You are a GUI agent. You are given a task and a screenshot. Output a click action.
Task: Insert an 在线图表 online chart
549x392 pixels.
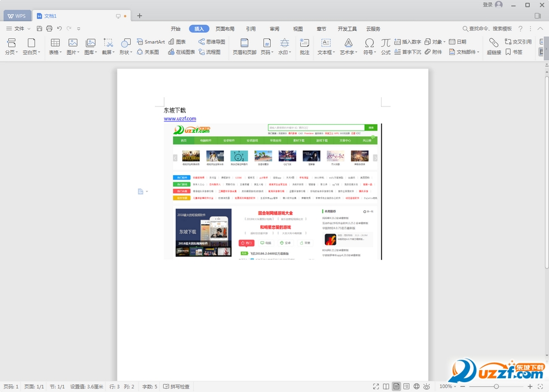pyautogui.click(x=181, y=52)
